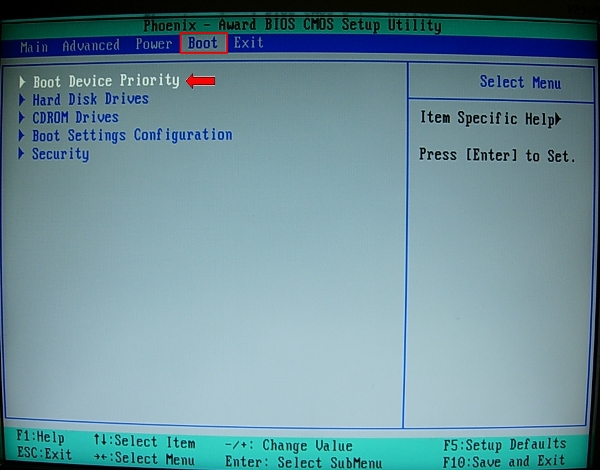Open the Boot Settings Configuration entry
The image size is (600, 470).
click(132, 135)
